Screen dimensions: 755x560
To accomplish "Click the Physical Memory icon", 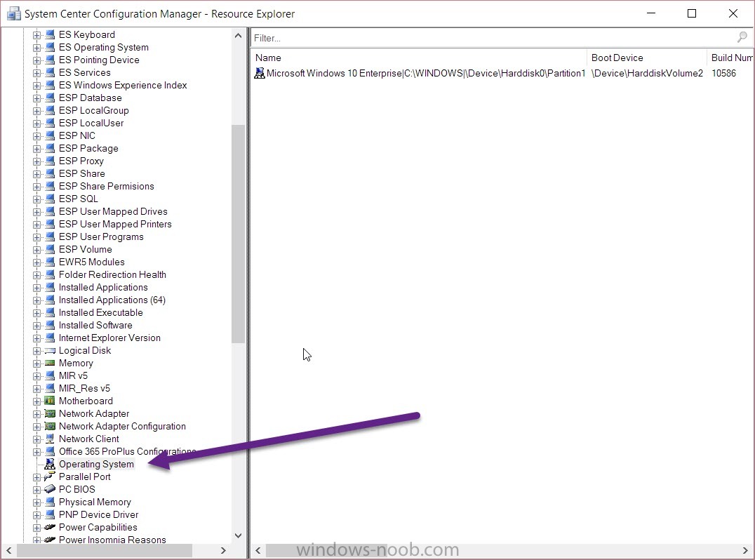I will (50, 502).
